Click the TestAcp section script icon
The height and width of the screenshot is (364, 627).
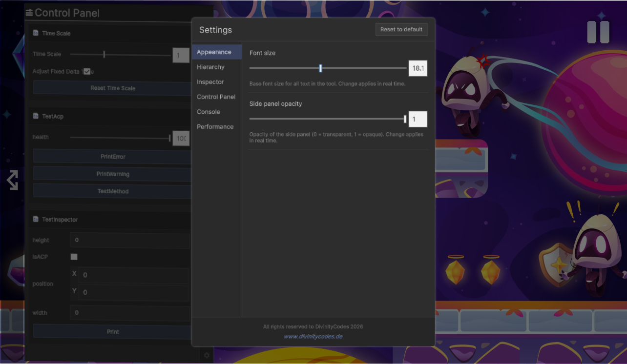tap(36, 116)
